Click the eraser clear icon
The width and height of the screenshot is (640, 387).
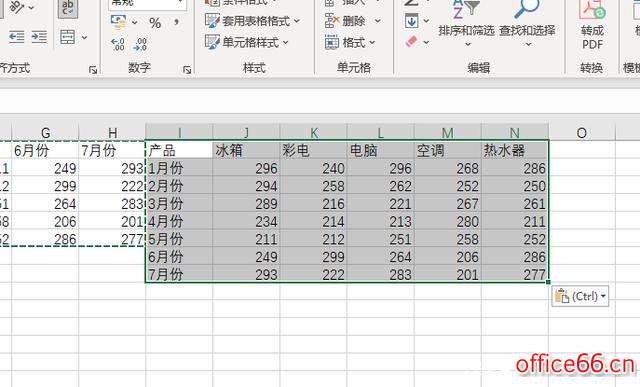411,42
